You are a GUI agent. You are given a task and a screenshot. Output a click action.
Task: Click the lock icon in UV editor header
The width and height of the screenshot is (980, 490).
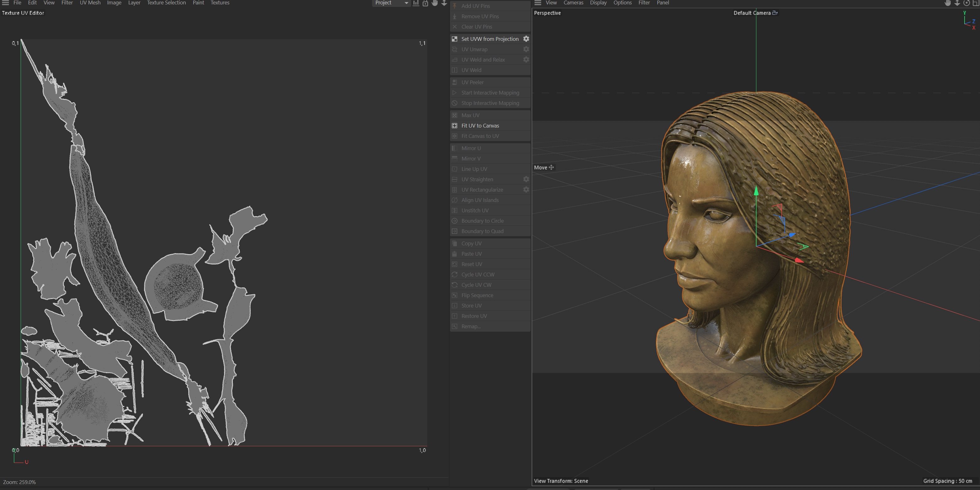pos(425,3)
